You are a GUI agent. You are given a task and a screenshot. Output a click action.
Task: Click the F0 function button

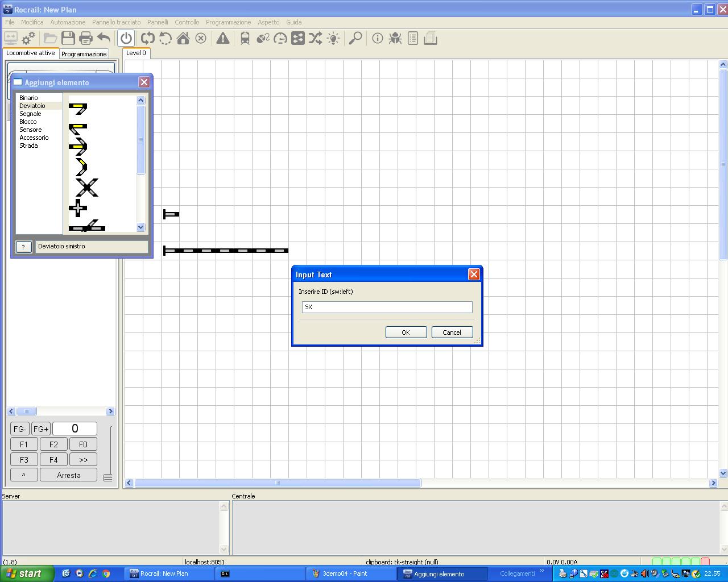pos(83,444)
